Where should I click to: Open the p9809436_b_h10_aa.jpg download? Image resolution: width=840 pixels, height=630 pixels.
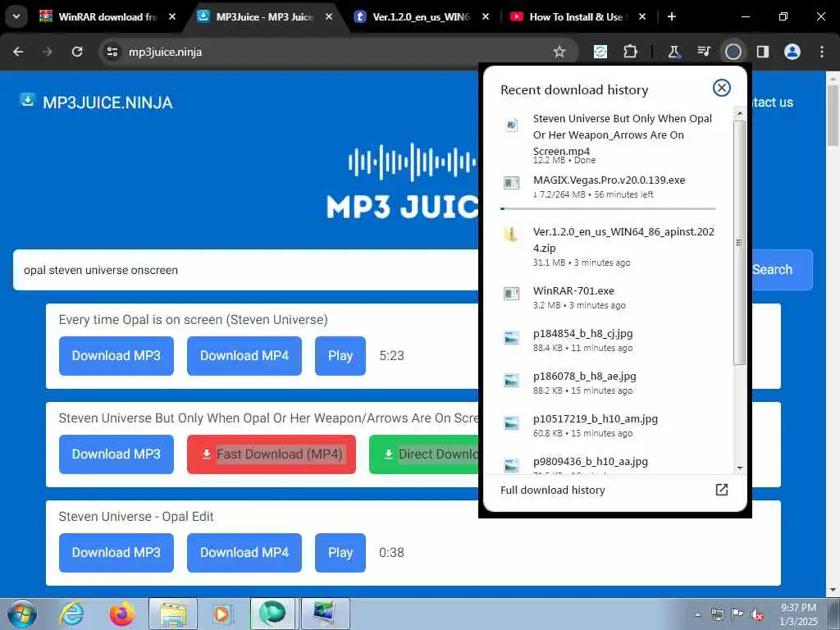click(608, 464)
